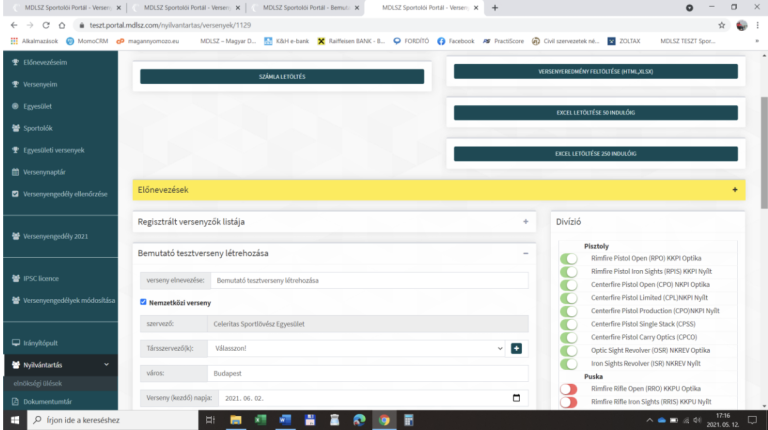Click the Facebook bookmark icon
The height and width of the screenshot is (430, 768).
click(442, 41)
